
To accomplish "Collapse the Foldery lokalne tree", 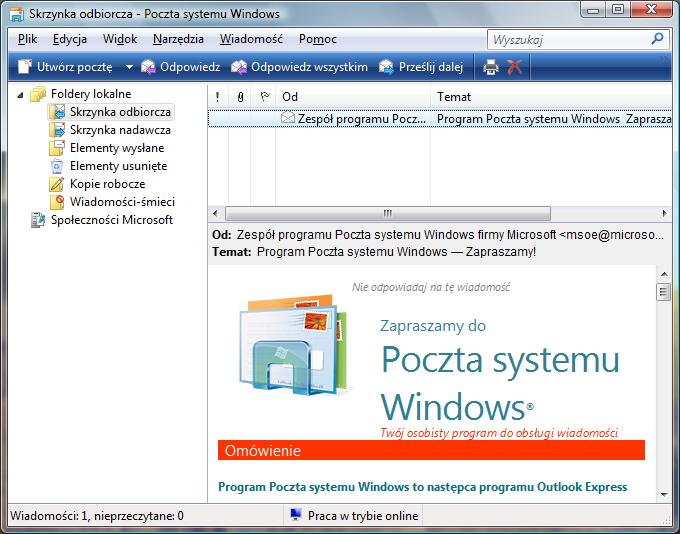I will coord(22,94).
